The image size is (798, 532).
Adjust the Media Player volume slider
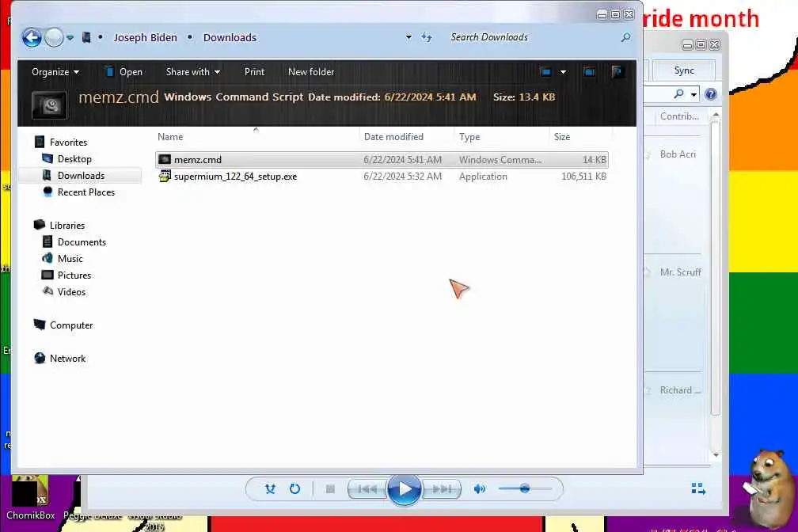tap(525, 489)
